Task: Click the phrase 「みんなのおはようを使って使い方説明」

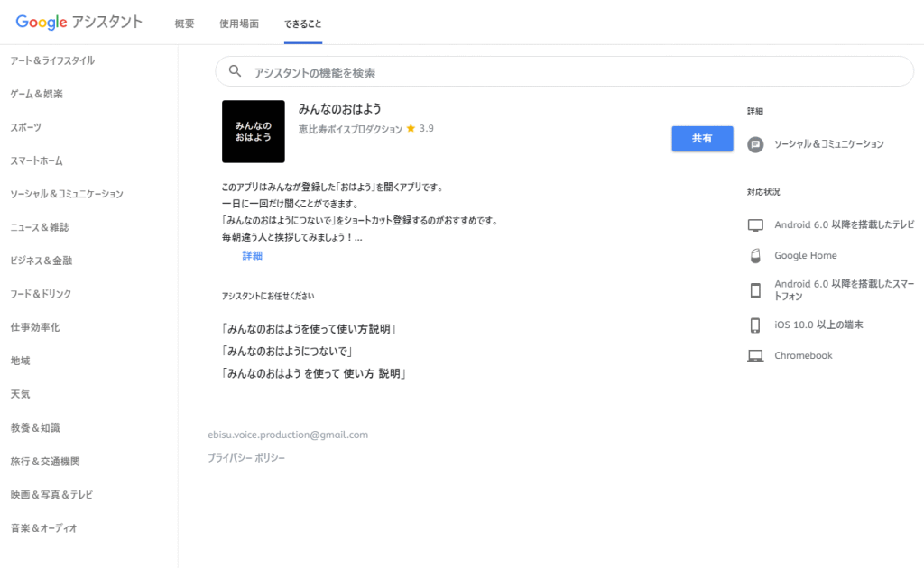Action: (x=309, y=329)
